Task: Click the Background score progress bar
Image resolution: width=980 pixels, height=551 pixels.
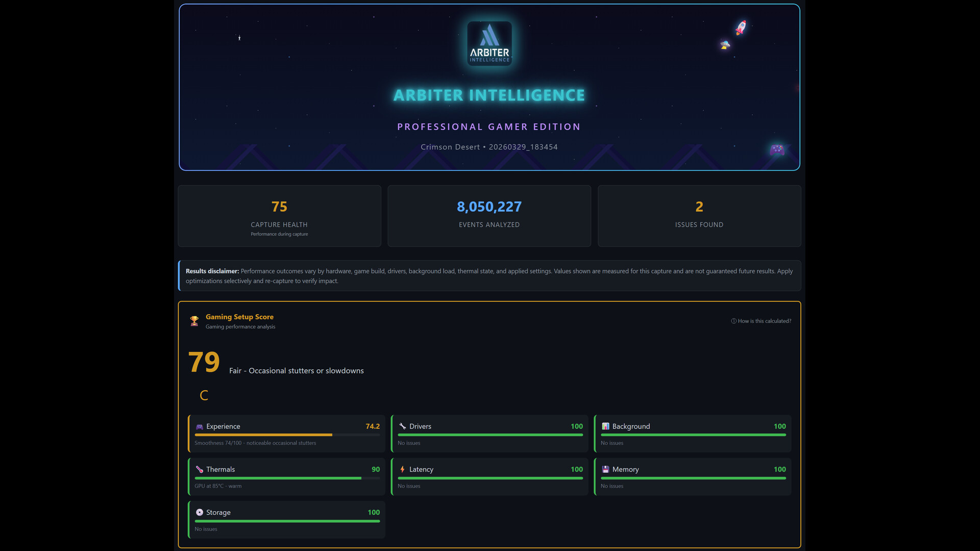Action: coord(693,435)
